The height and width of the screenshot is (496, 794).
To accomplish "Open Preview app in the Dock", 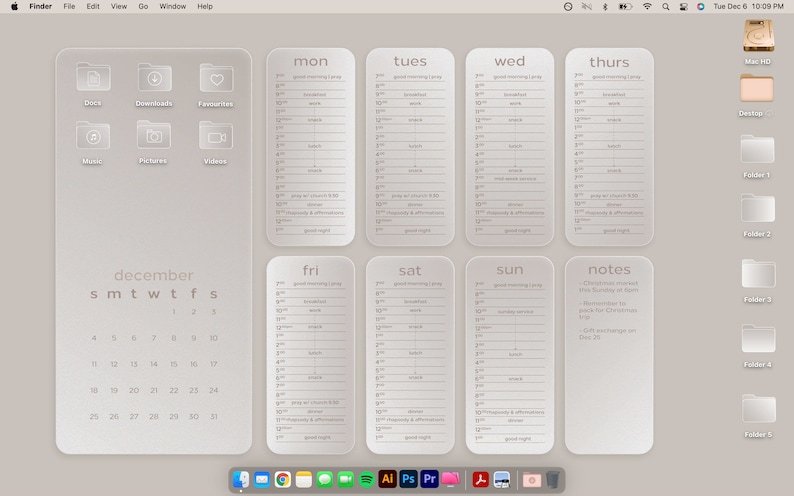I will pyautogui.click(x=502, y=479).
